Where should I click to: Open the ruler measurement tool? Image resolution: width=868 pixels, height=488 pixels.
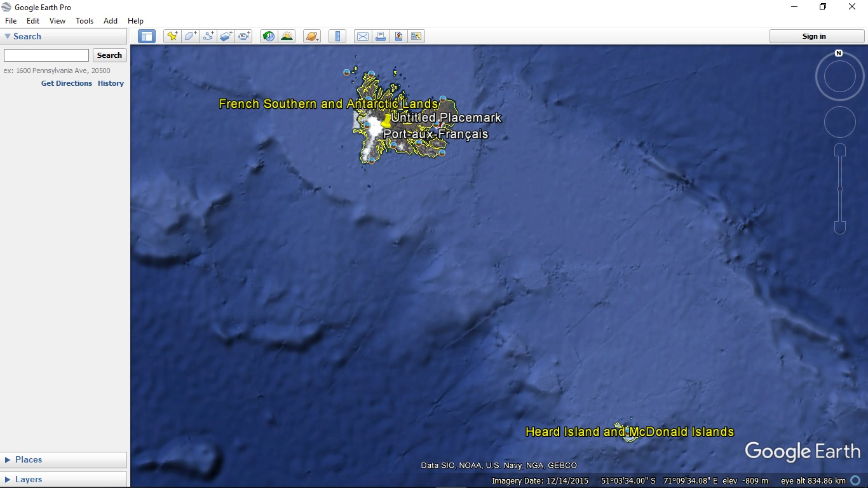pyautogui.click(x=337, y=36)
